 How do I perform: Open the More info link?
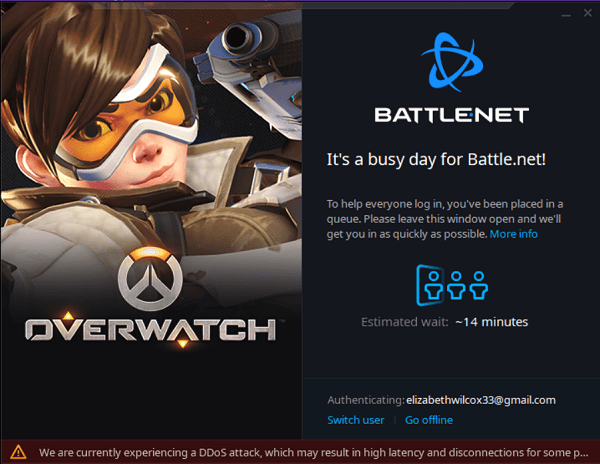click(x=514, y=234)
